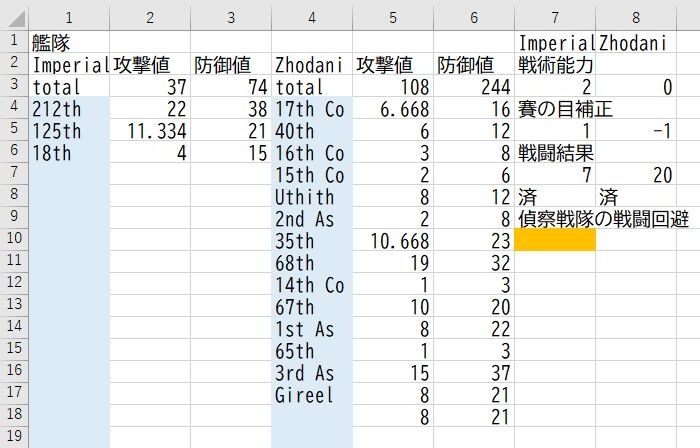
Task: Click the 'Zhodani' header in column 4
Action: [x=312, y=64]
